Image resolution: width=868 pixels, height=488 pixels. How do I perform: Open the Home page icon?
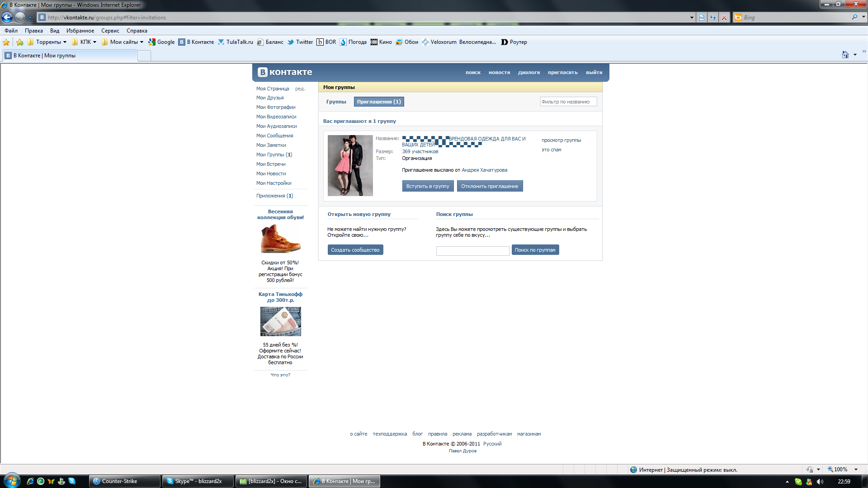point(845,55)
